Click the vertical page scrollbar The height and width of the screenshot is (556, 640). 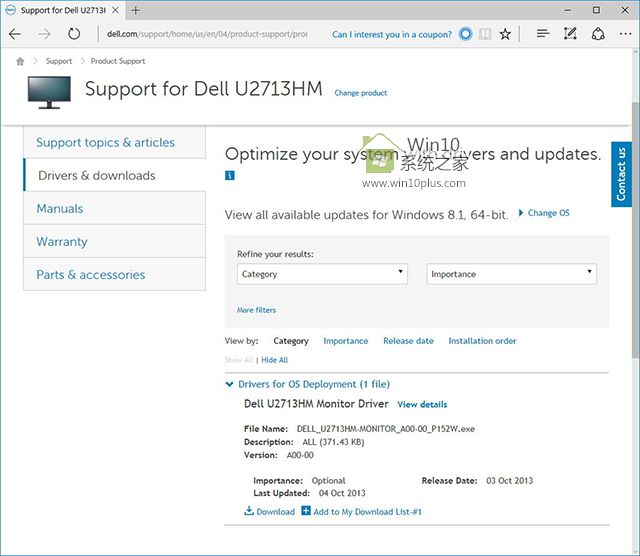point(636,229)
